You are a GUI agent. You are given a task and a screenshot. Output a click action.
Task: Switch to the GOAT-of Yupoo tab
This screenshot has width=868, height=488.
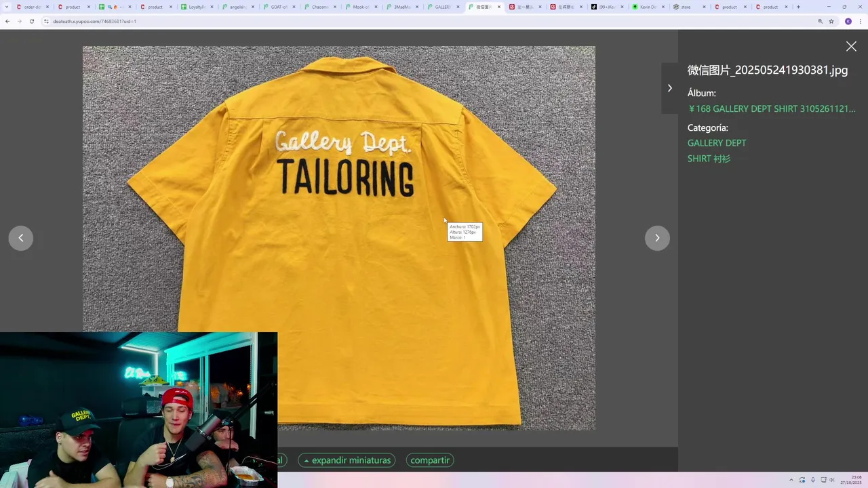279,7
